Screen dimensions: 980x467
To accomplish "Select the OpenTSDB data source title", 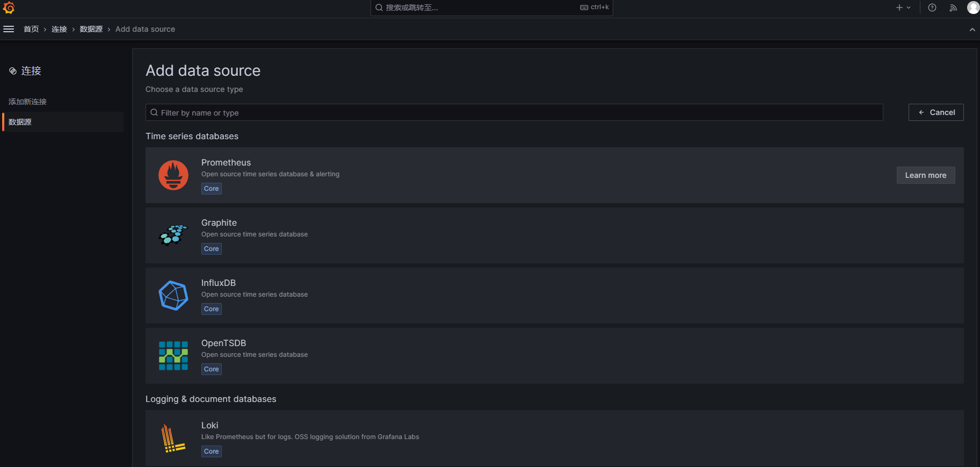I will pyautogui.click(x=224, y=343).
